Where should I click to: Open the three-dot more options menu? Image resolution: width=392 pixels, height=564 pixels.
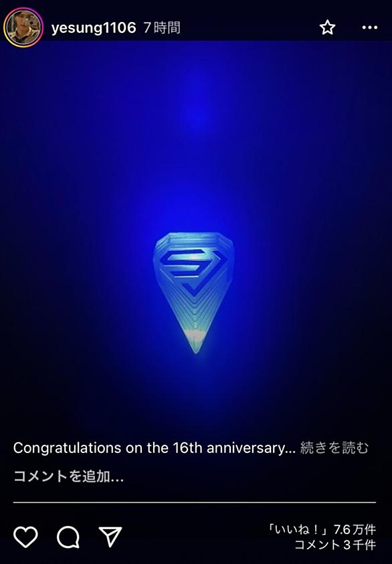(370, 27)
